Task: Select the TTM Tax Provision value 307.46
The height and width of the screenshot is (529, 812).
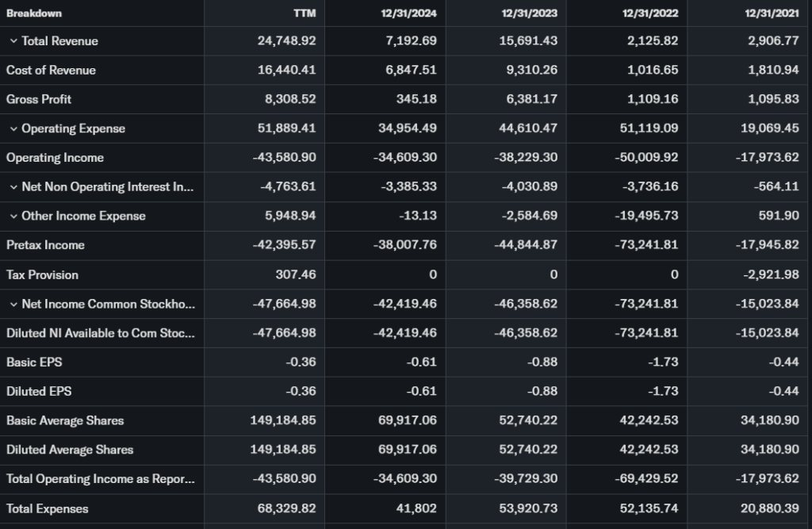Action: tap(296, 274)
